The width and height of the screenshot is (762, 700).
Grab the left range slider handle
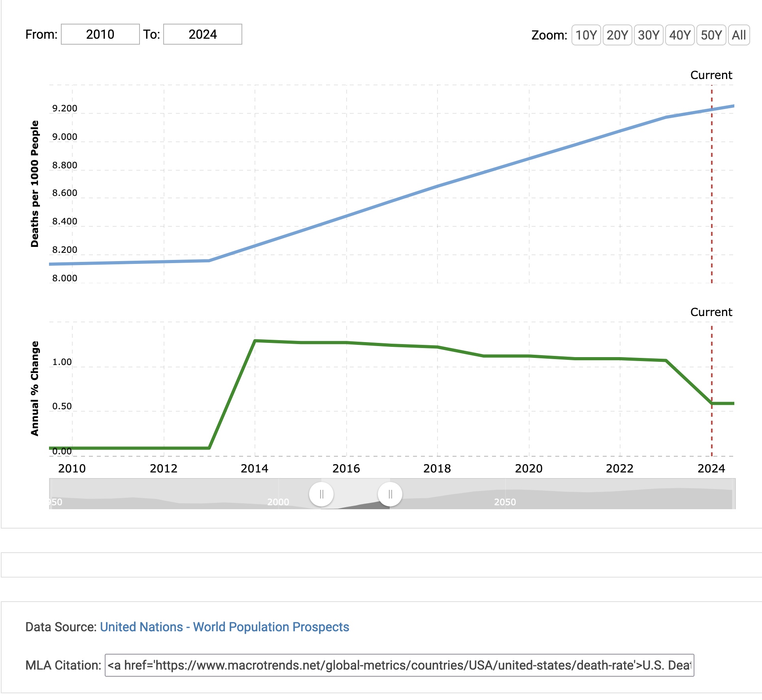coord(321,494)
